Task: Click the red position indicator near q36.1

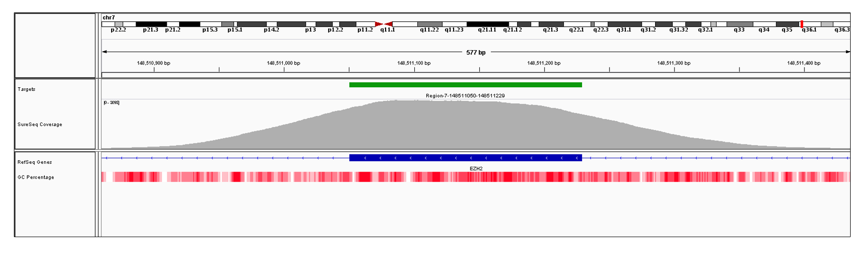Action: [x=801, y=24]
